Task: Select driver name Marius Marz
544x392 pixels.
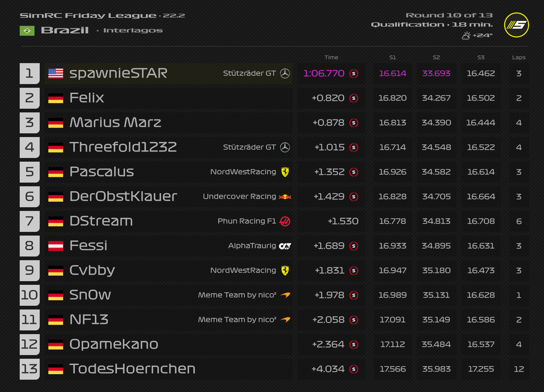Action: 115,122
